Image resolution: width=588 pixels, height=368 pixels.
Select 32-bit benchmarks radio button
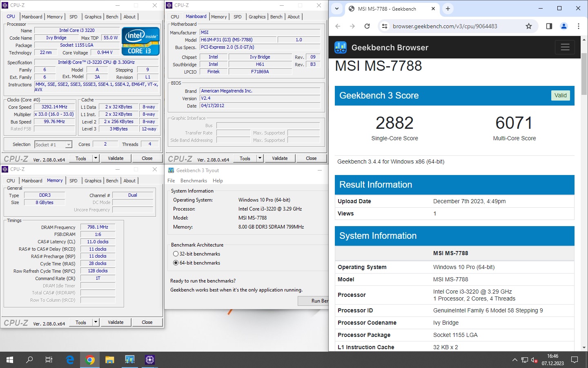[x=176, y=254]
